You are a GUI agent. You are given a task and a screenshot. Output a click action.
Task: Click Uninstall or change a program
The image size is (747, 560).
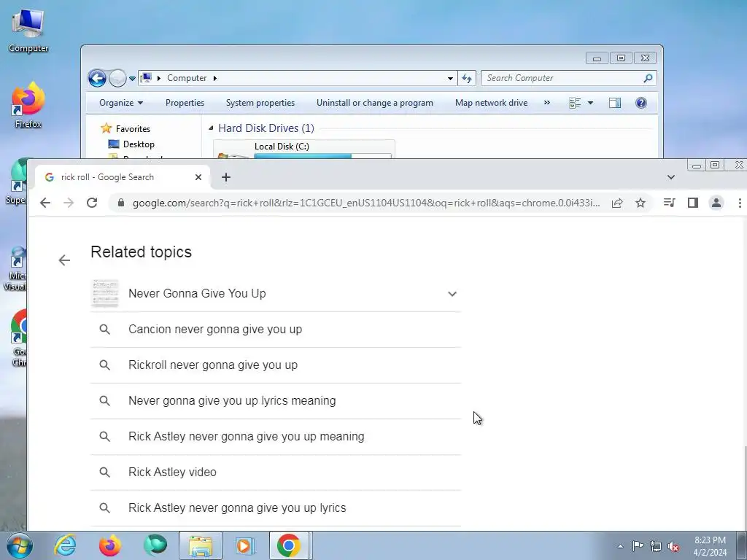click(375, 103)
